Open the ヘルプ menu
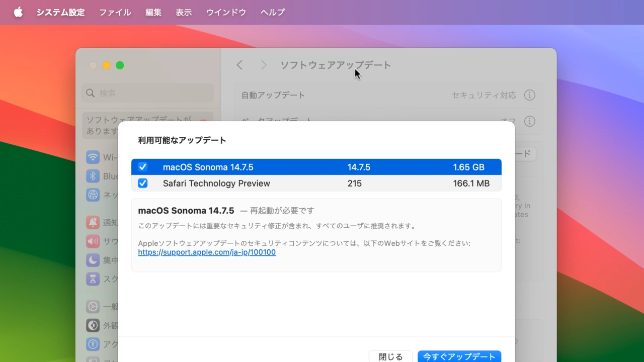Image resolution: width=644 pixels, height=362 pixels. pyautogui.click(x=273, y=12)
